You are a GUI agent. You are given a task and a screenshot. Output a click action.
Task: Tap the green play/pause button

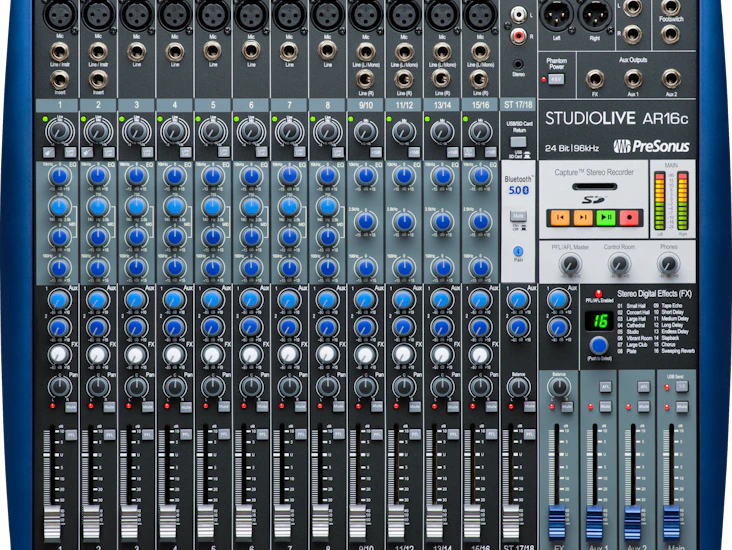[606, 218]
